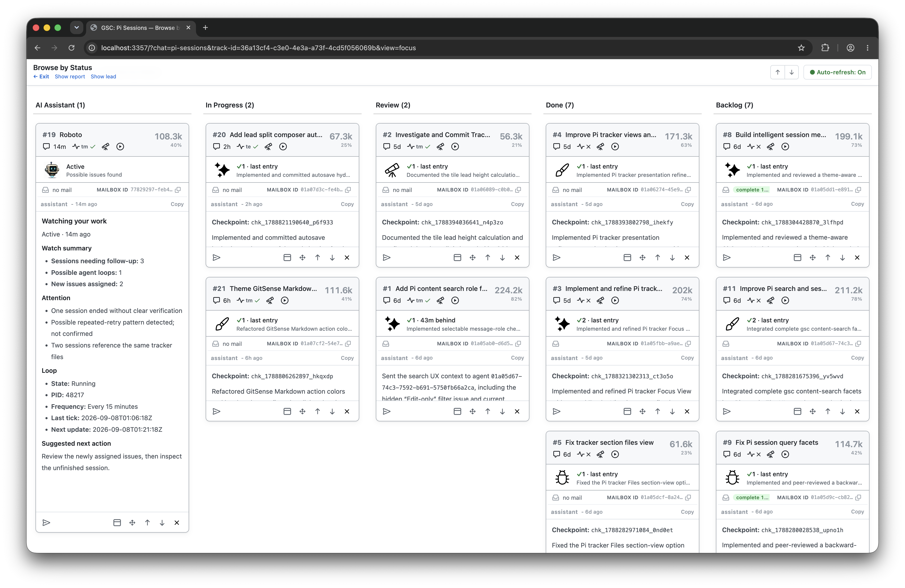This screenshot has height=588, width=905.
Task: Click the down arrow navigation button in header
Action: [792, 72]
